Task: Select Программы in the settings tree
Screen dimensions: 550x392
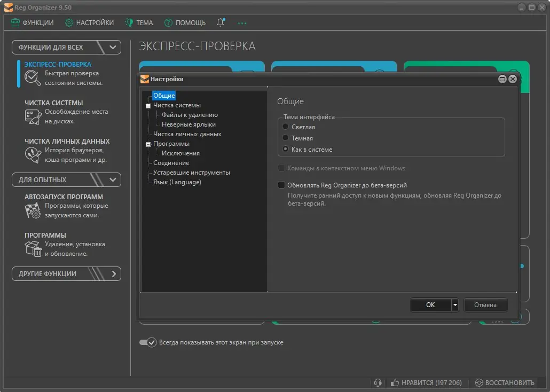Action: point(171,144)
